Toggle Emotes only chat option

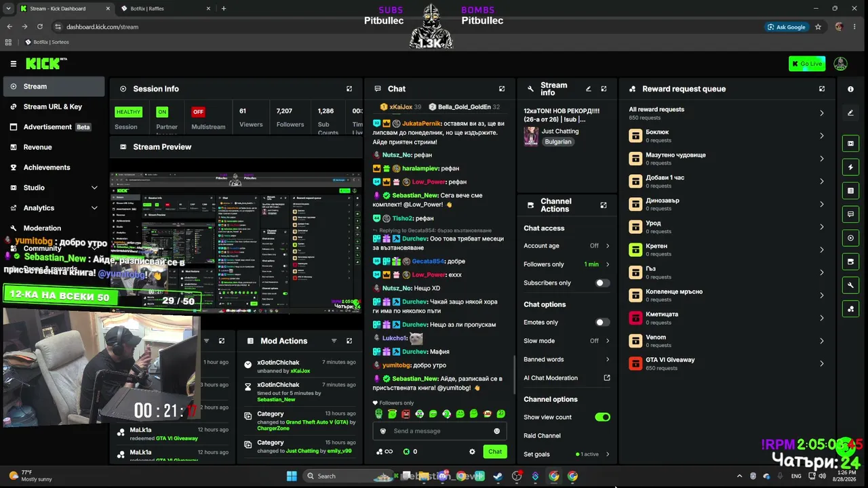[x=602, y=323]
